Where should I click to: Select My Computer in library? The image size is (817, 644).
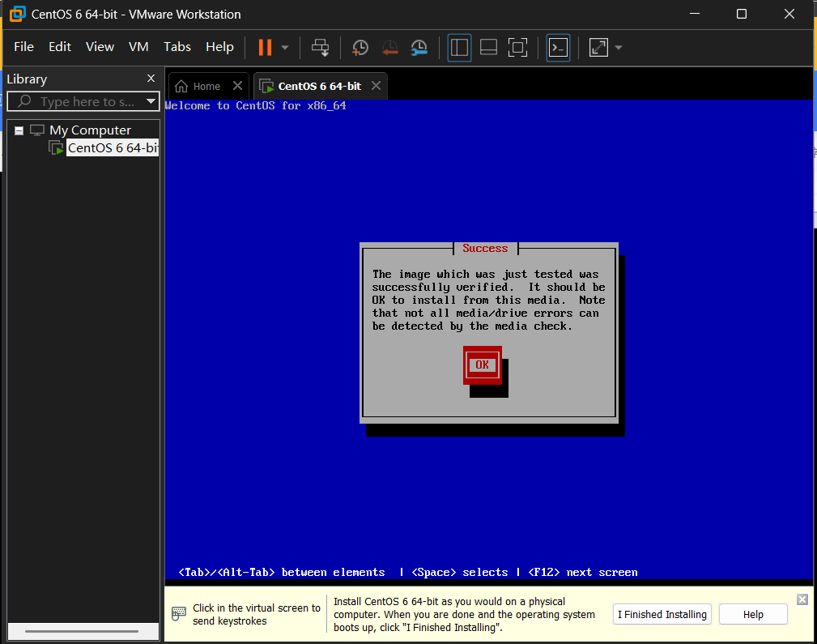[90, 130]
